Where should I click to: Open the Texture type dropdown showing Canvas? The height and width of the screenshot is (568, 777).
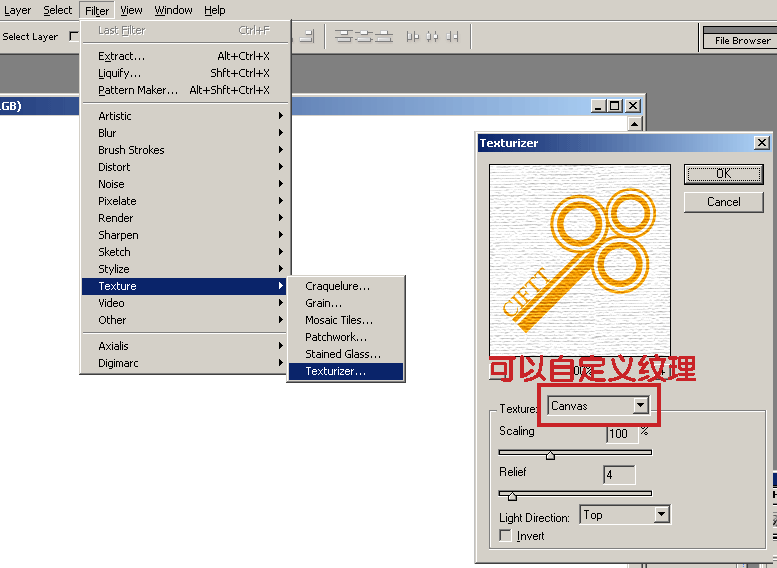(x=599, y=405)
